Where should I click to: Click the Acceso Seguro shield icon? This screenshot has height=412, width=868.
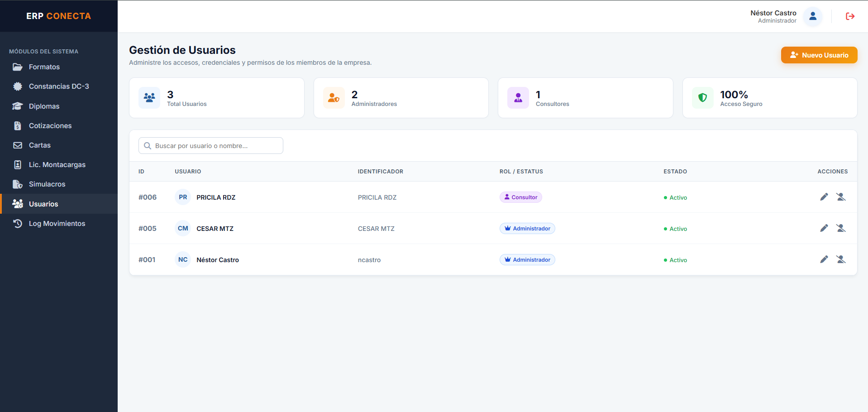[702, 98]
